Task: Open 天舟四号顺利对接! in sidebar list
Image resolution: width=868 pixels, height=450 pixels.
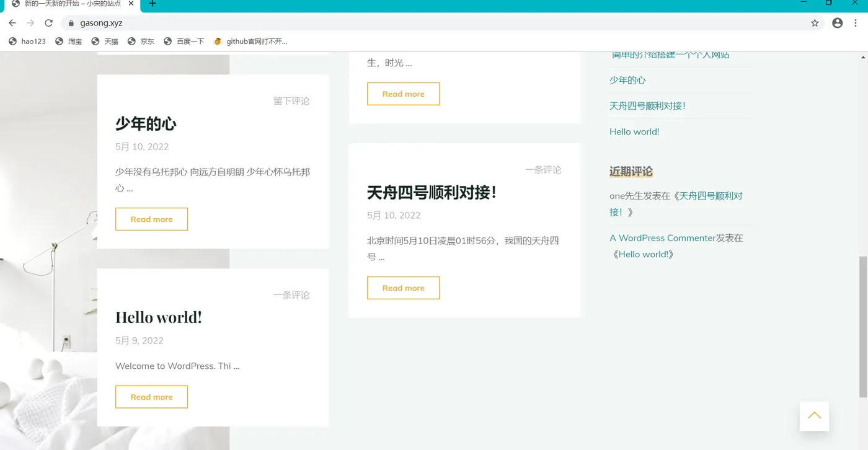Action: pyautogui.click(x=647, y=106)
